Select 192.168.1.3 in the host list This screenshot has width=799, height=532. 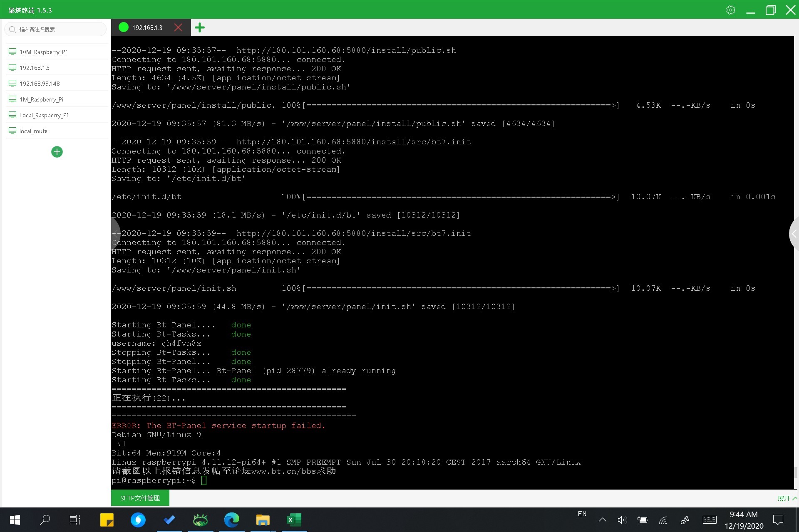[x=57, y=68]
